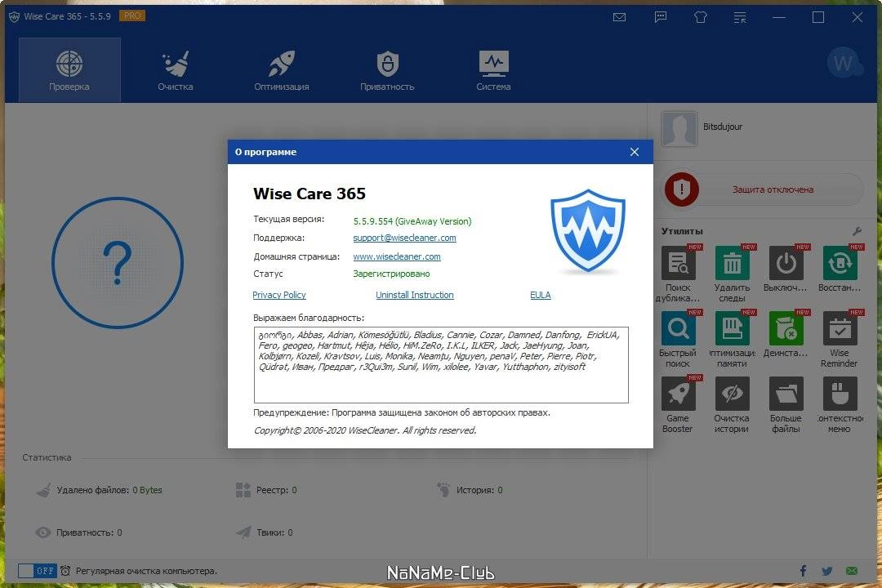Select the Приватность privacy tab

[x=387, y=70]
